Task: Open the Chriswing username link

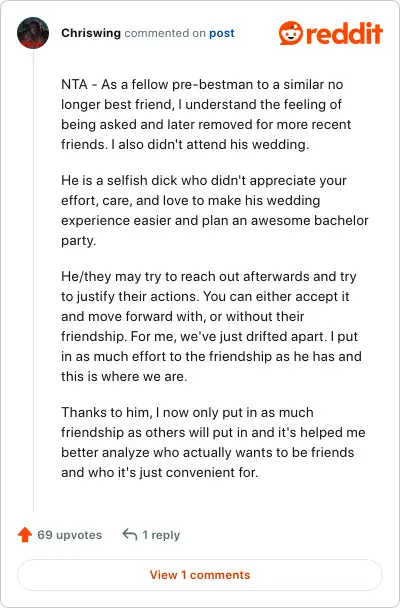Action: click(x=91, y=33)
